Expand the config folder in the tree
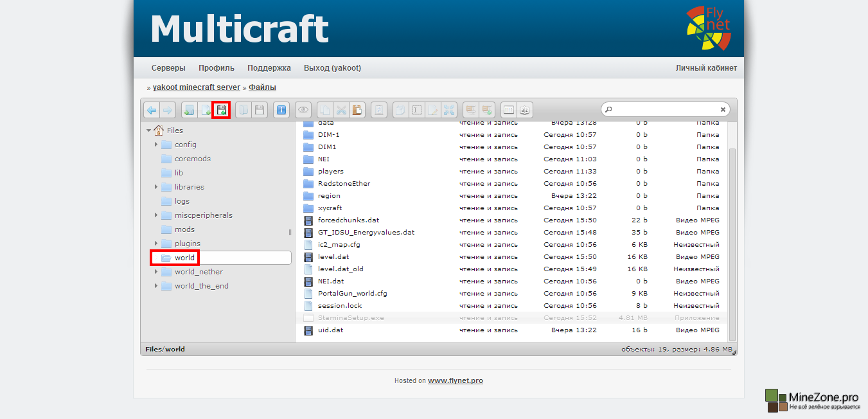This screenshot has width=868, height=419. pos(155,145)
